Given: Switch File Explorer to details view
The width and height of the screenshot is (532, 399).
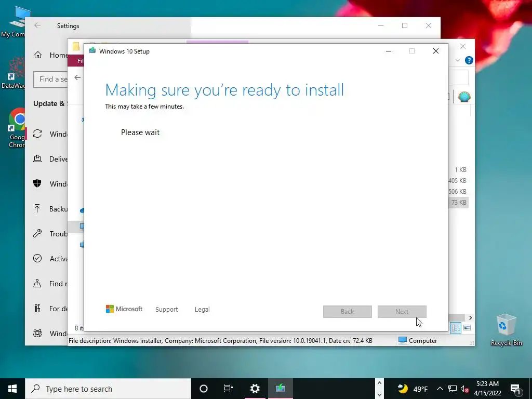Looking at the screenshot, I should click(456, 327).
